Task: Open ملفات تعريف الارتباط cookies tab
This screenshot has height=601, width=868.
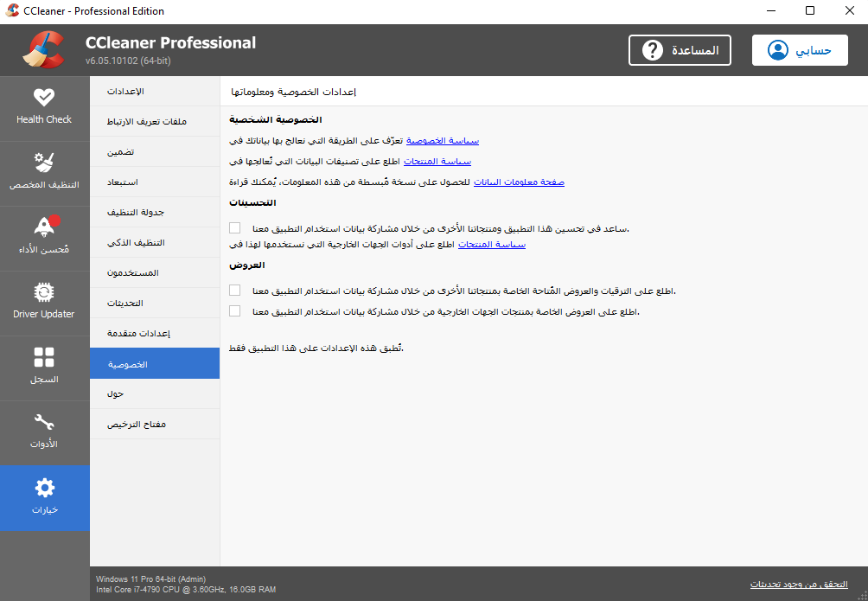Action: (155, 121)
